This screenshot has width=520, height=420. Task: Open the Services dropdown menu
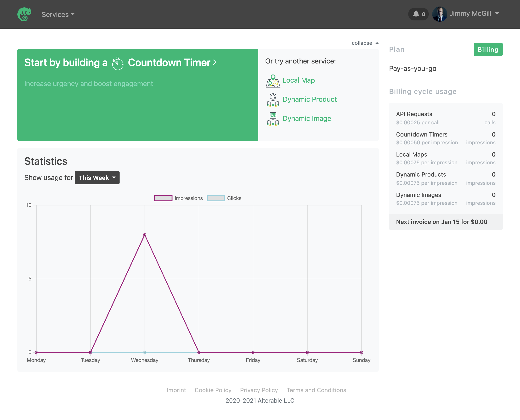[58, 14]
